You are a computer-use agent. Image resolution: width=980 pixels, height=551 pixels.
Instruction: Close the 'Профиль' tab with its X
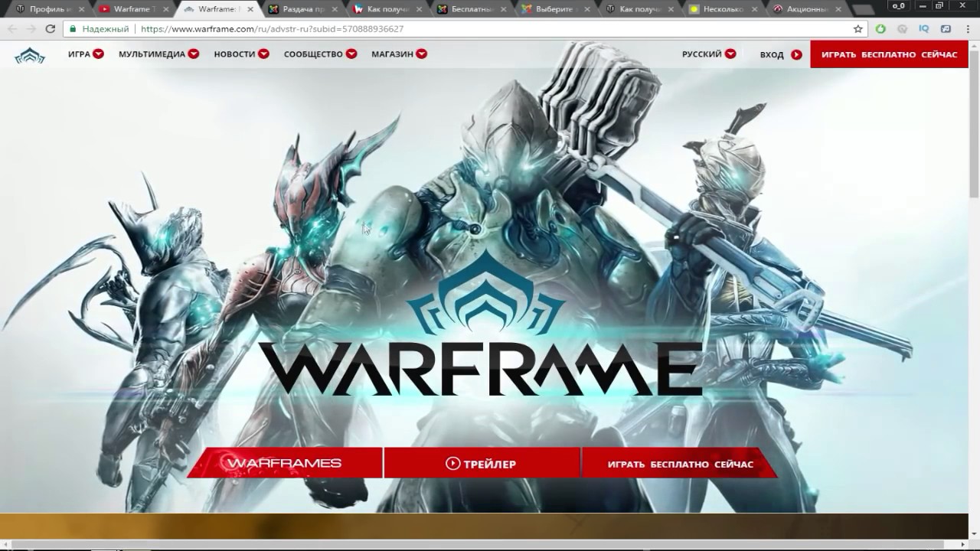point(81,9)
